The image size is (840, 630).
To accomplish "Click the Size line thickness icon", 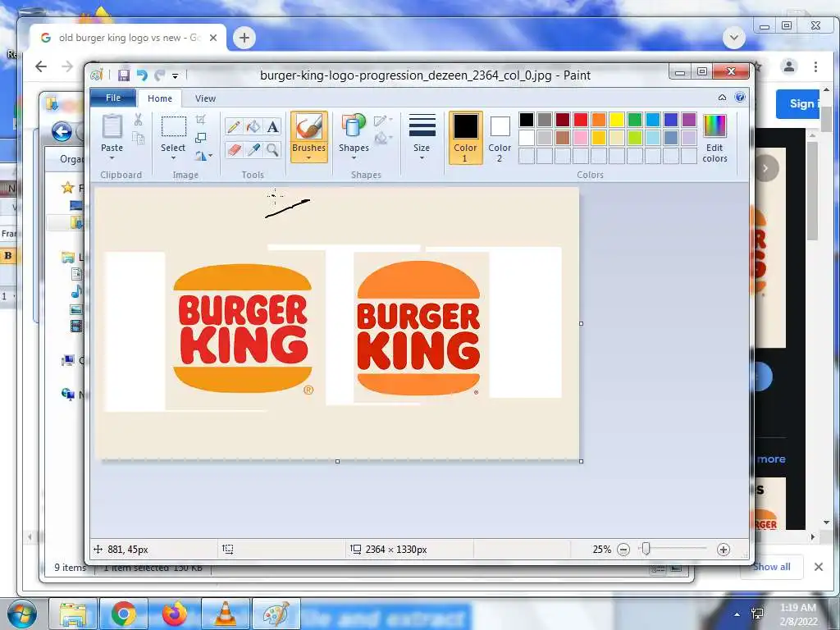I will pyautogui.click(x=422, y=126).
